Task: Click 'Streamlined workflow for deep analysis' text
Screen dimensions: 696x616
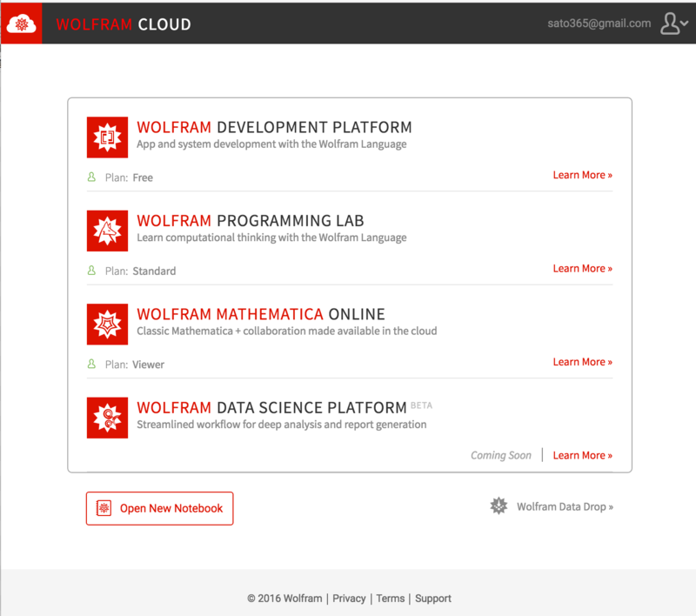Action: (x=281, y=425)
